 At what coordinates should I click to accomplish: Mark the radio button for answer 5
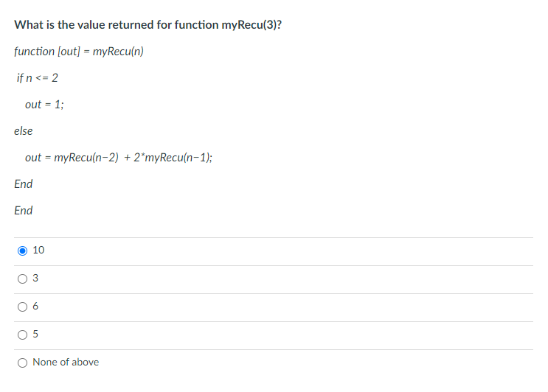click(22, 335)
